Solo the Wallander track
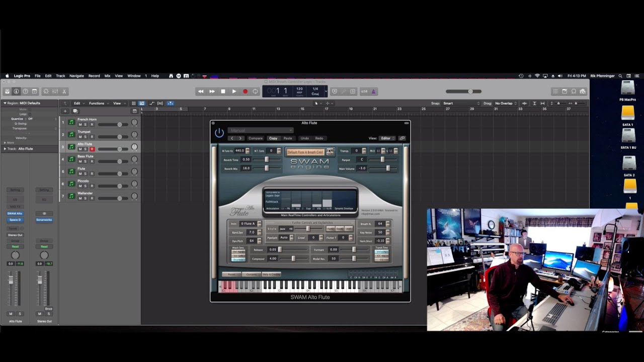The height and width of the screenshot is (362, 644). [x=86, y=198]
